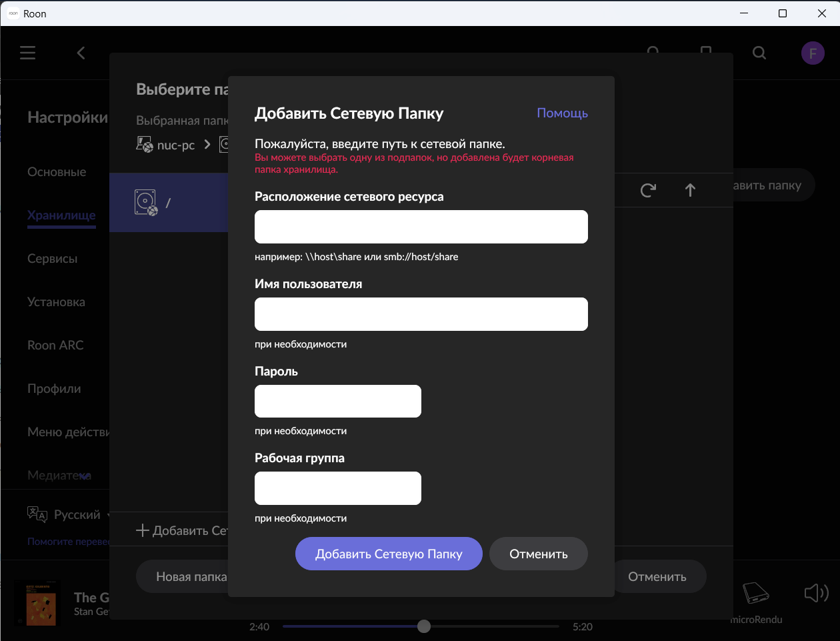The height and width of the screenshot is (641, 840).
Task: Click the chevron after nuc-pc breadcrumb
Action: click(207, 144)
